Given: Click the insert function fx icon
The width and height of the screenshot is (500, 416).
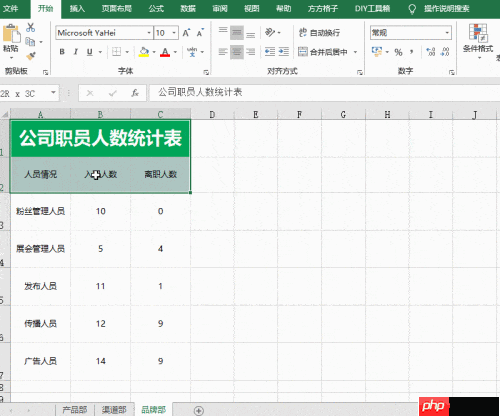Looking at the screenshot, I should point(135,93).
